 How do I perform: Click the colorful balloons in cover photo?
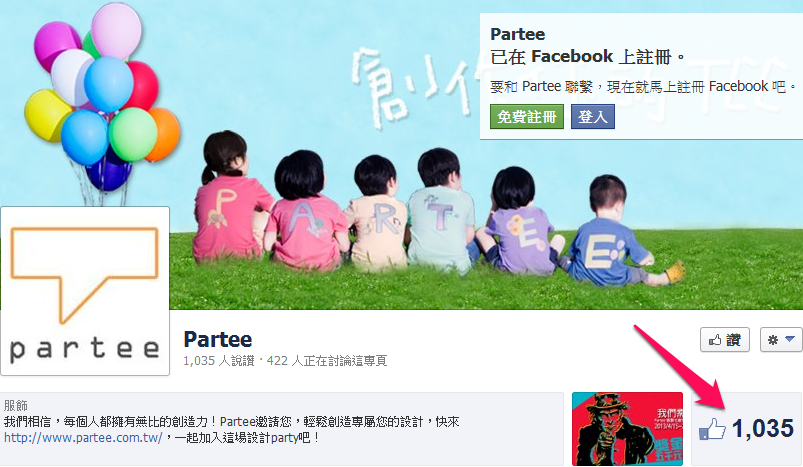(102, 97)
